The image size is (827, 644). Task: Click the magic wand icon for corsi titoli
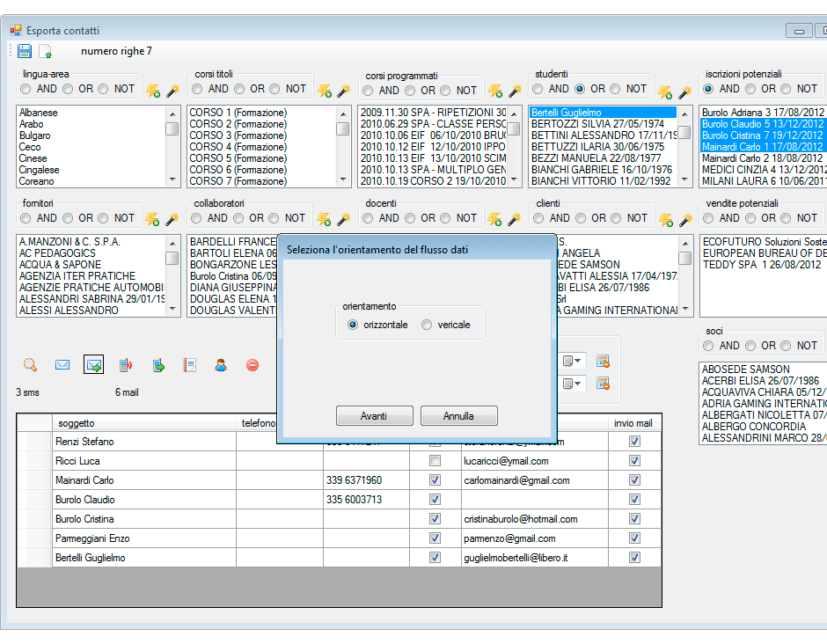(343, 91)
